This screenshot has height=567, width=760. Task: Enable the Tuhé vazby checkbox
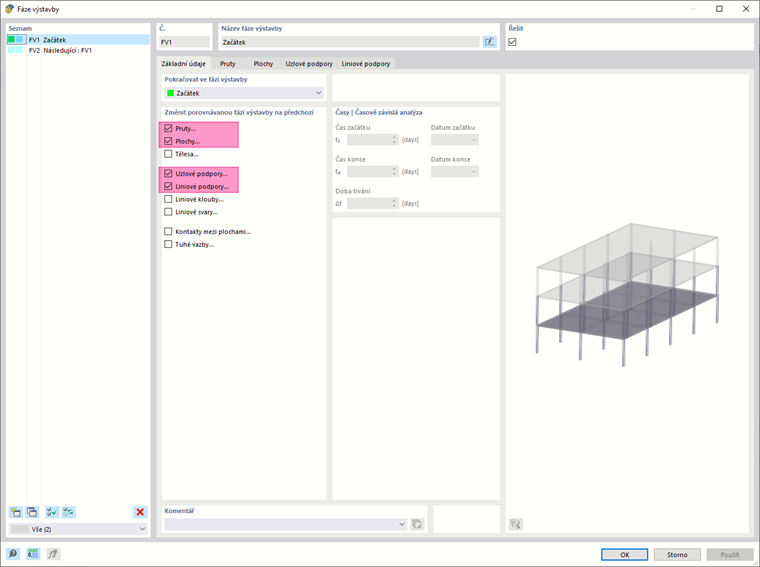tap(168, 244)
